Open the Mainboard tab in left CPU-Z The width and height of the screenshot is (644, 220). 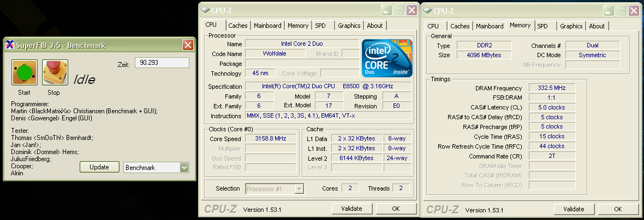[267, 26]
